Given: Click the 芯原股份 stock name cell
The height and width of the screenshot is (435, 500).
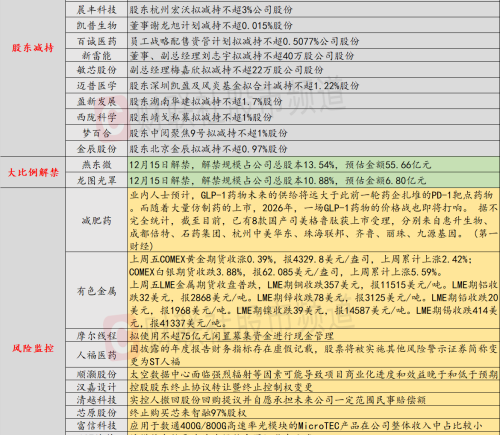Looking at the screenshot, I should coord(97,412).
